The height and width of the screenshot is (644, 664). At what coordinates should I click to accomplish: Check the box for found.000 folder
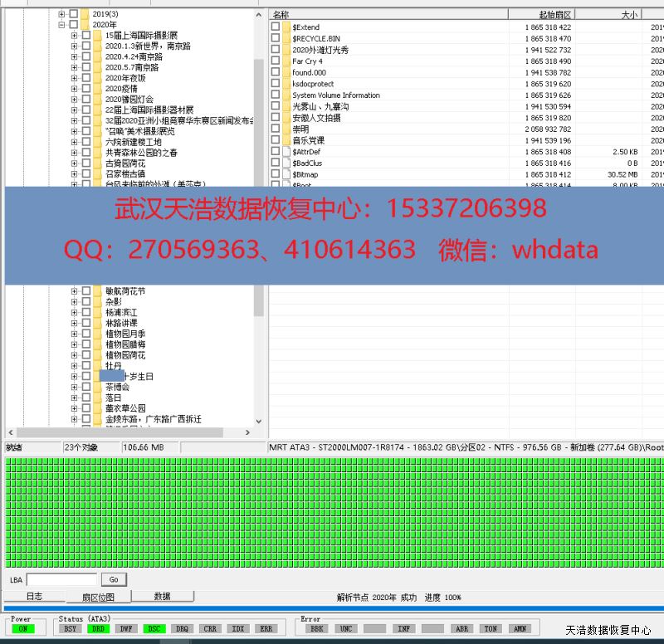276,73
